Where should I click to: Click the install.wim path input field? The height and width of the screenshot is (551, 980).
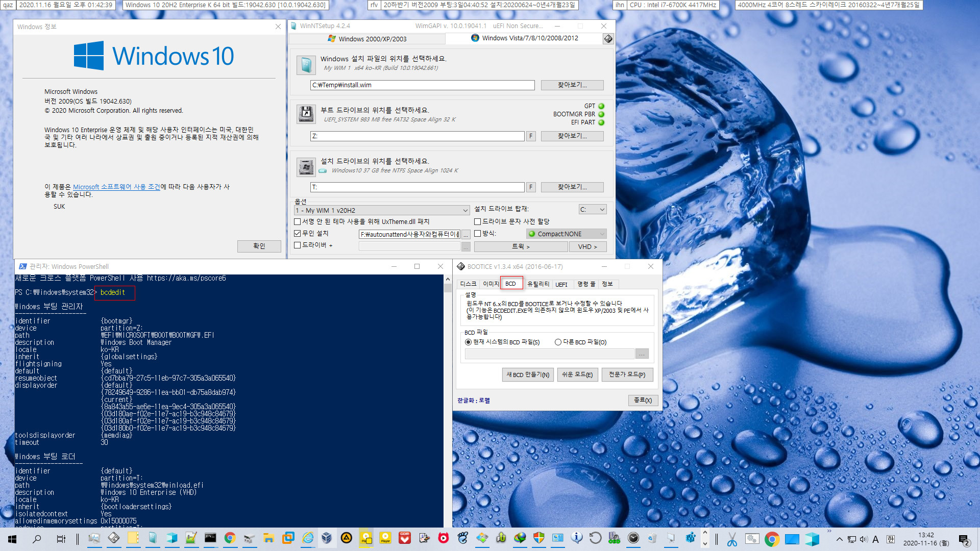click(422, 85)
